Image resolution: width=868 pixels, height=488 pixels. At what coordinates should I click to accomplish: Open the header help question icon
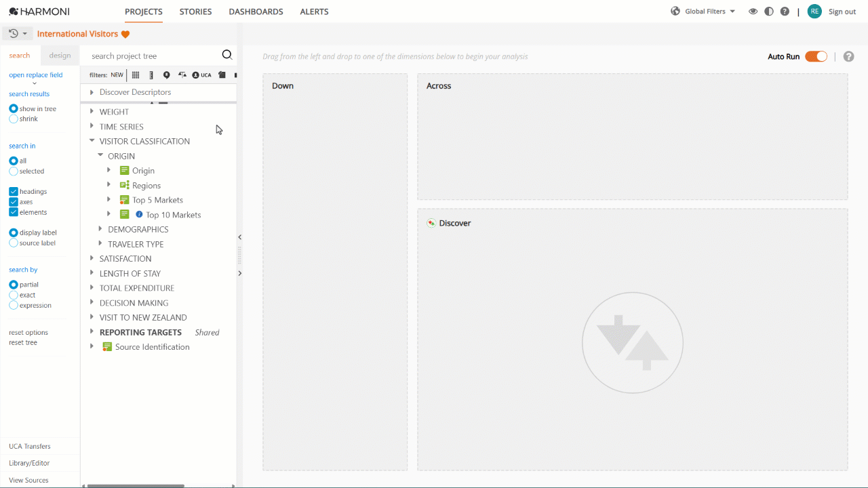[x=785, y=12]
